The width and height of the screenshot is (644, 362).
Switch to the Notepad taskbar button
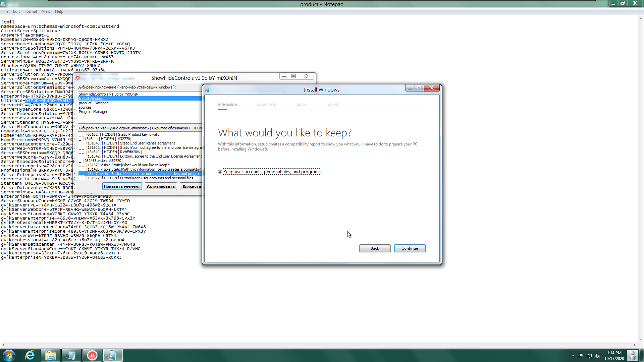(71, 355)
